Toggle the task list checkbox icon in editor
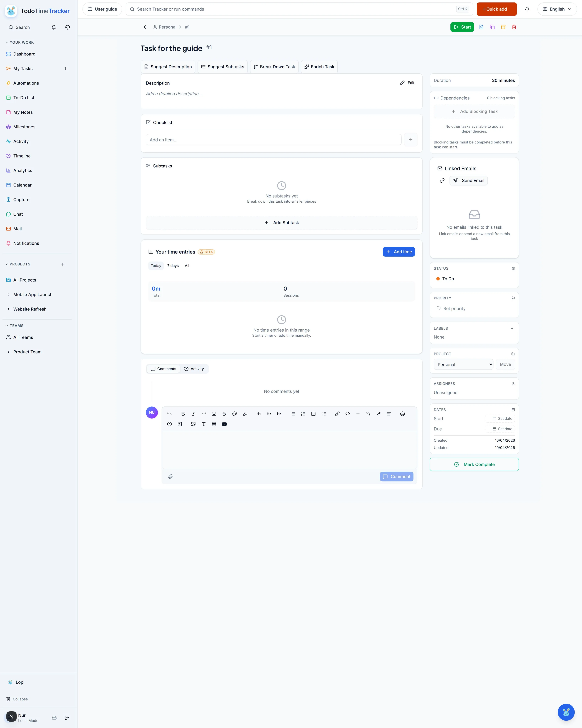The image size is (582, 728). pos(313,414)
